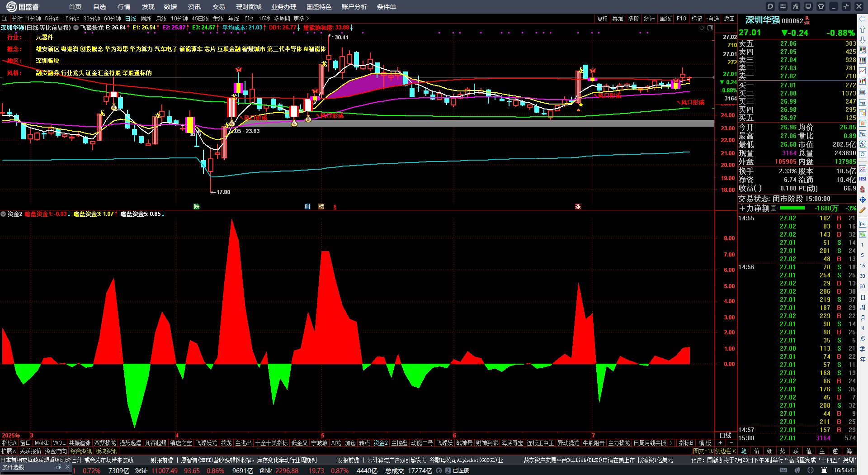Open the 行情 menu
This screenshot has width=868, height=475.
tap(124, 7)
